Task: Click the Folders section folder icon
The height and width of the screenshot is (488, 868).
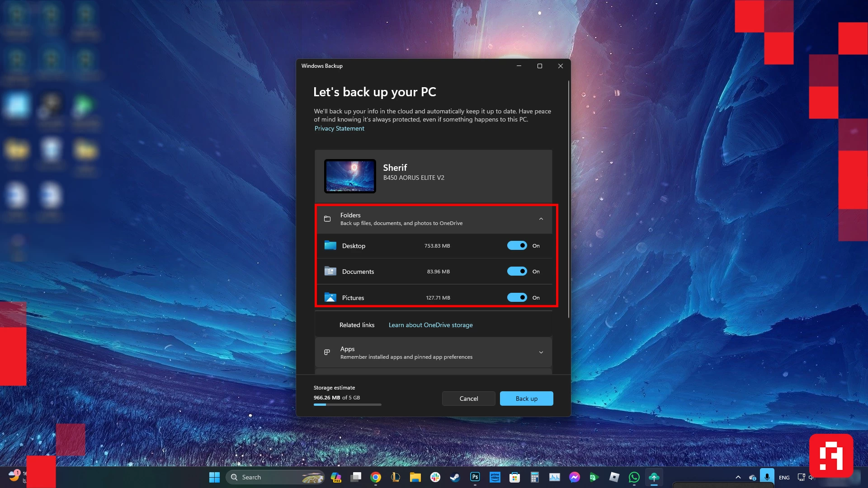Action: [x=327, y=219]
